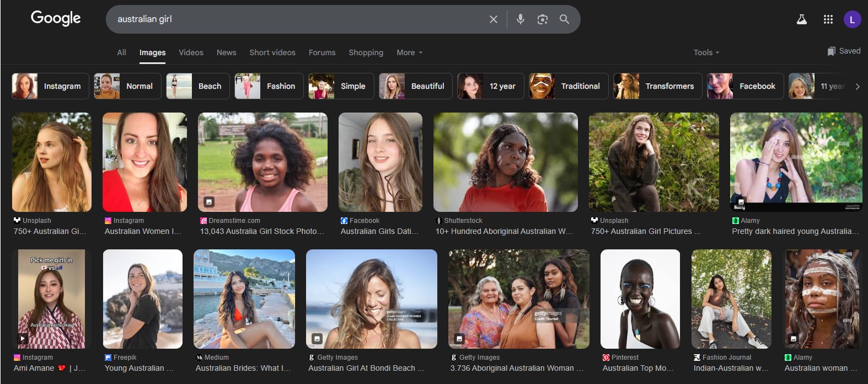Open '750+ Australian Girl Pictures' link
This screenshot has height=384, width=868.
(646, 231)
